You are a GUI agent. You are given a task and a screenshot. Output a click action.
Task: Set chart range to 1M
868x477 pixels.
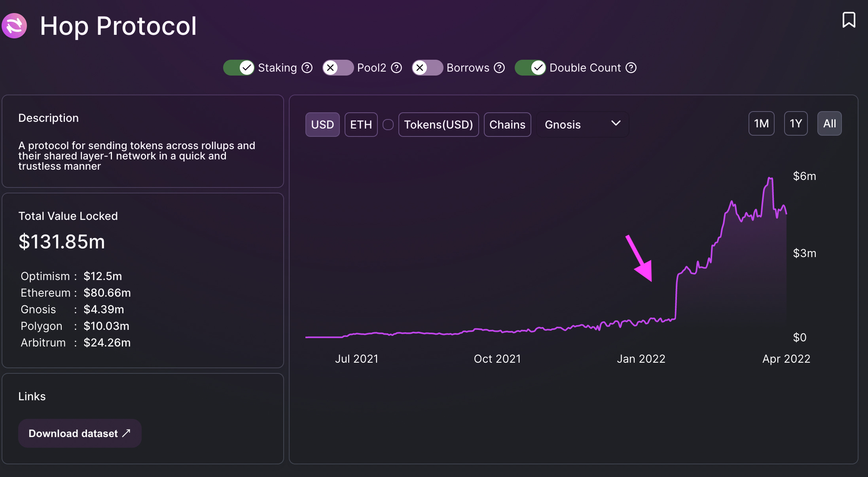761,124
